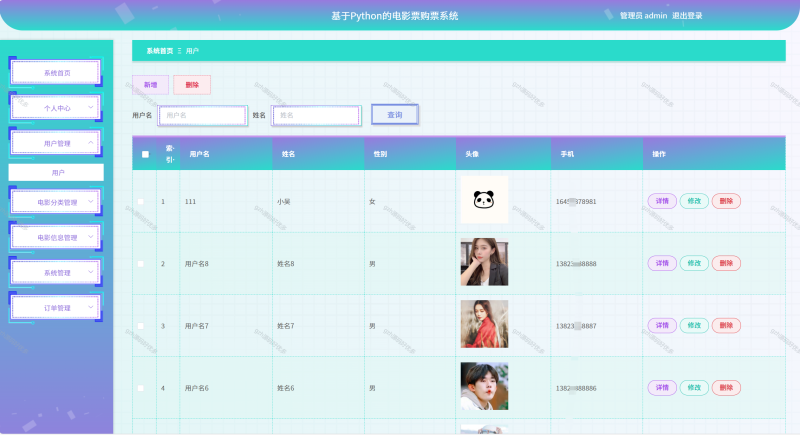This screenshot has height=435, width=800.
Task: Click the avatar thumbnail of 用户名6
Action: tap(484, 386)
